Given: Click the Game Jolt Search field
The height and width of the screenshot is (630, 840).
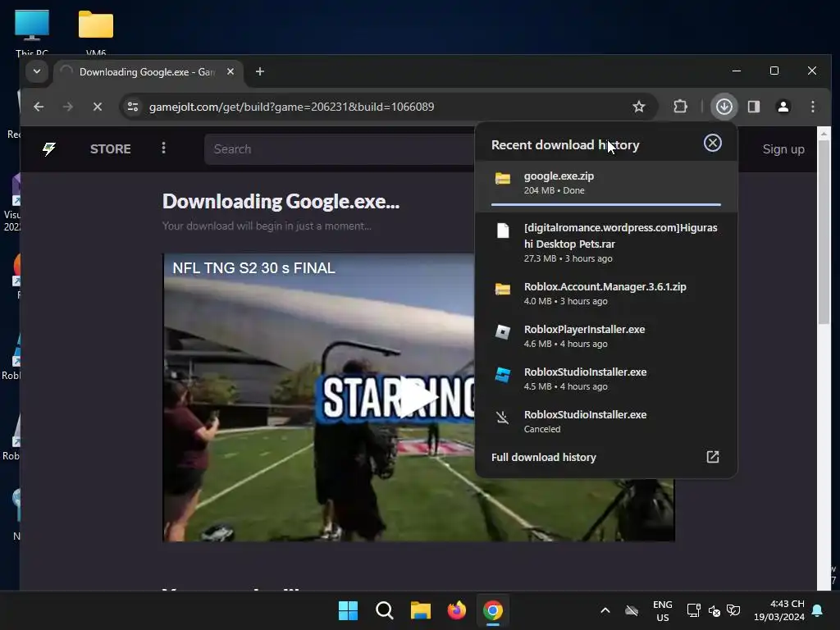Looking at the screenshot, I should (x=339, y=149).
